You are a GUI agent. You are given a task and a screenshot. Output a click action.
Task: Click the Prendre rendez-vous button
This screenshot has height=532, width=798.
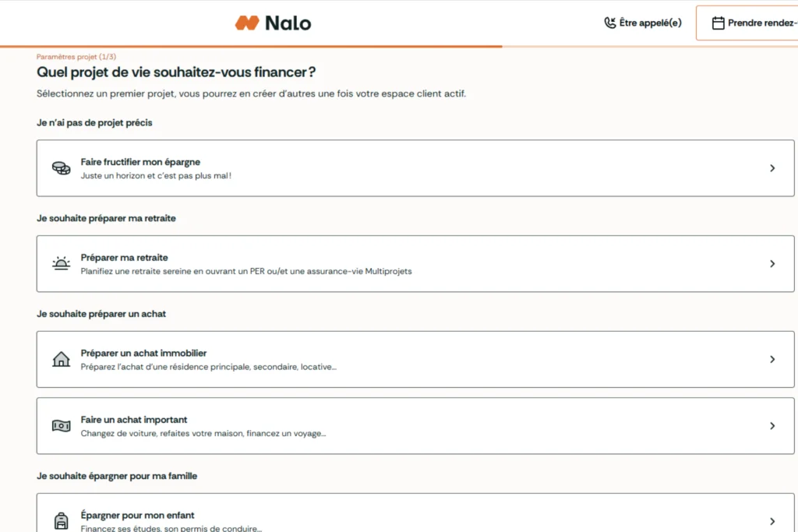pos(747,23)
